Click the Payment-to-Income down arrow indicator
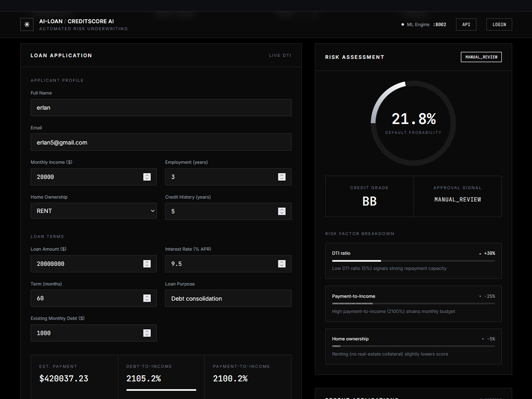532x399 pixels. [x=480, y=296]
